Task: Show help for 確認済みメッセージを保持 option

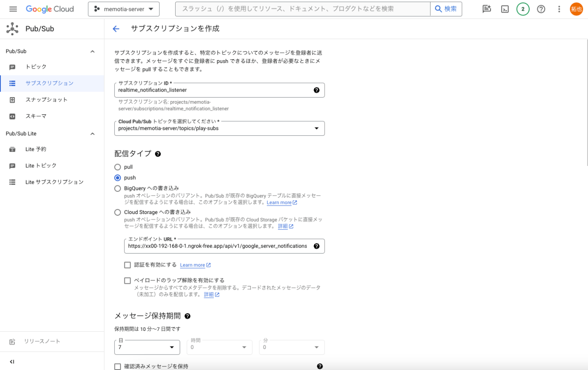Action: click(x=320, y=366)
